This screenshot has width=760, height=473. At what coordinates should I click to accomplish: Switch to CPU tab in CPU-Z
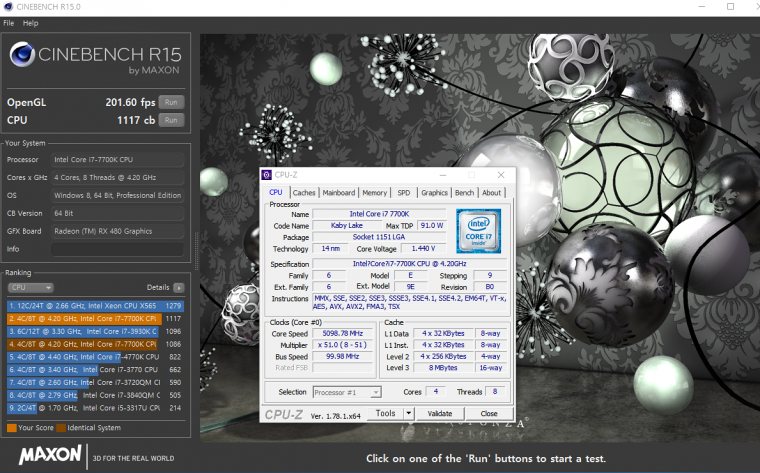(x=276, y=192)
